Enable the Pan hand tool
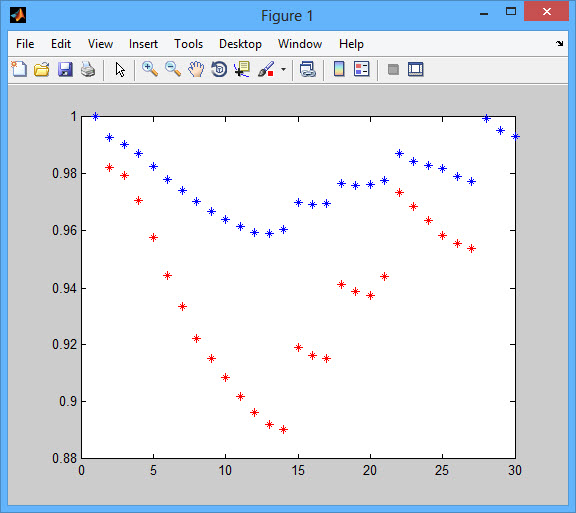576x513 pixels. coord(196,69)
